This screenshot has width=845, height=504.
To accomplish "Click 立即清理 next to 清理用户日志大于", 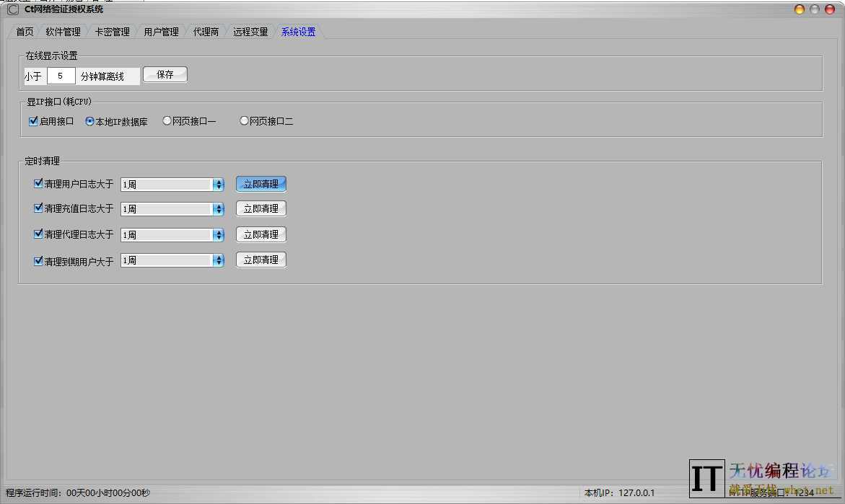I will [x=260, y=183].
